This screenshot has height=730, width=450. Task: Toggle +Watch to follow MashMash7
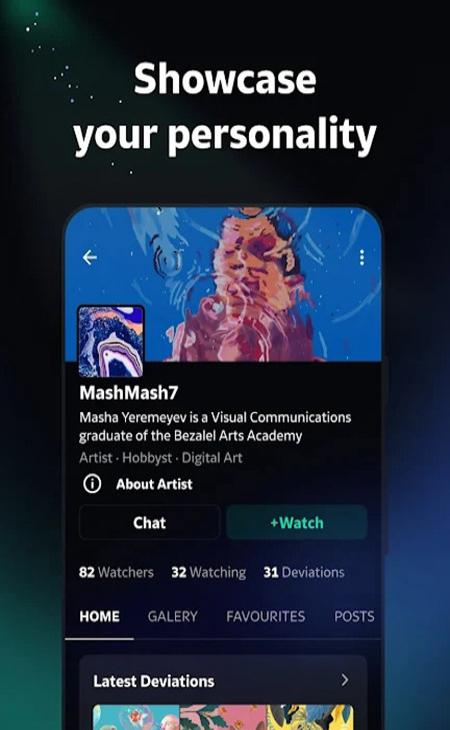coord(296,522)
